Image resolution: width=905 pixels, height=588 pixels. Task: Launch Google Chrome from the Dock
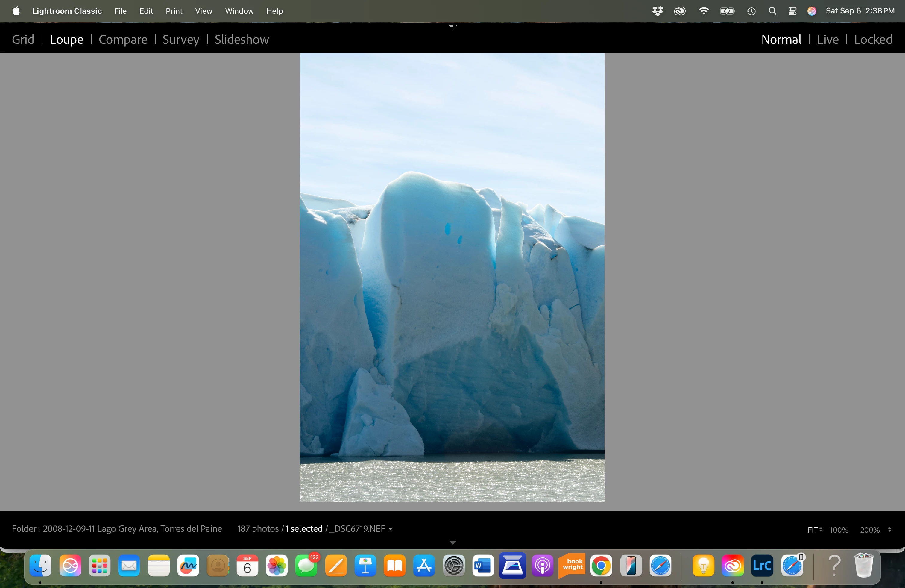tap(601, 566)
